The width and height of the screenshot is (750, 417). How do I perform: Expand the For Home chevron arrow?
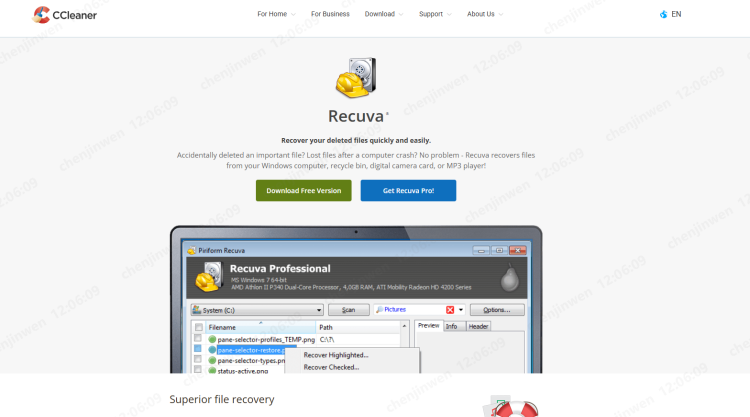tap(293, 15)
